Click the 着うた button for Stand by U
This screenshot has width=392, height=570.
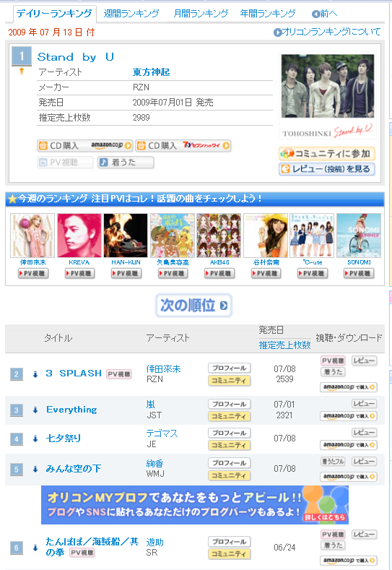pos(126,162)
